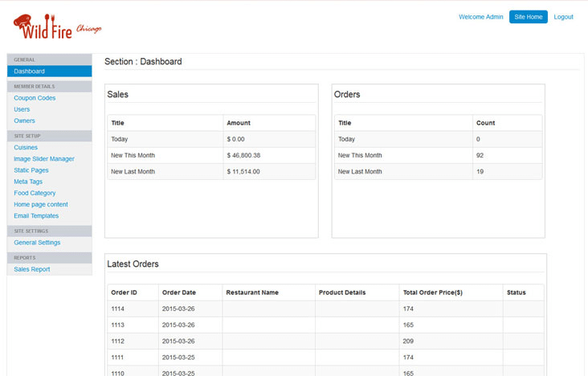Go to Email Templates

[x=36, y=215]
